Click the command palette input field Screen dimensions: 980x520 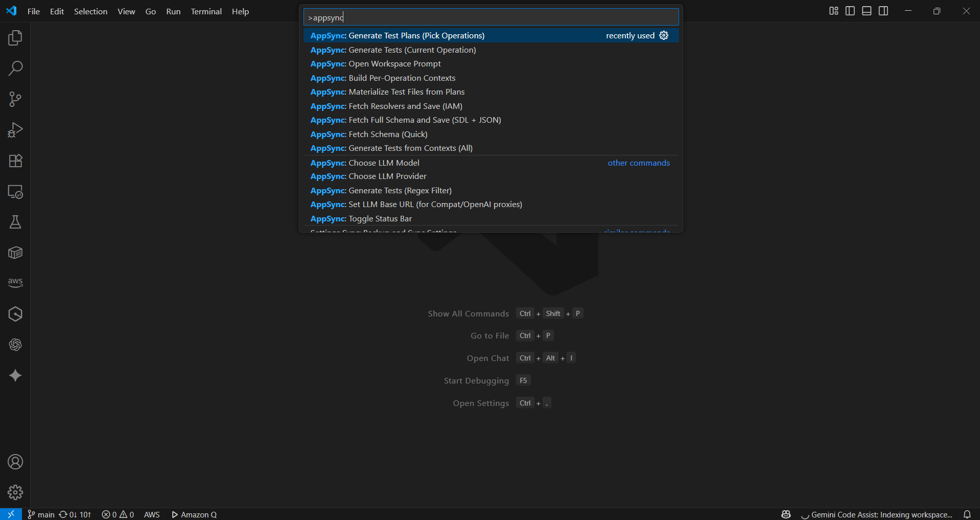(491, 17)
